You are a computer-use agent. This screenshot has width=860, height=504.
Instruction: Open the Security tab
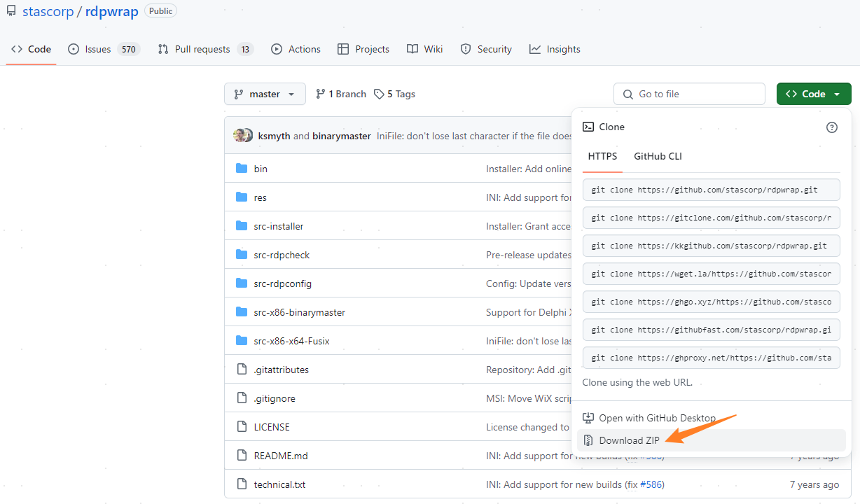coord(486,49)
